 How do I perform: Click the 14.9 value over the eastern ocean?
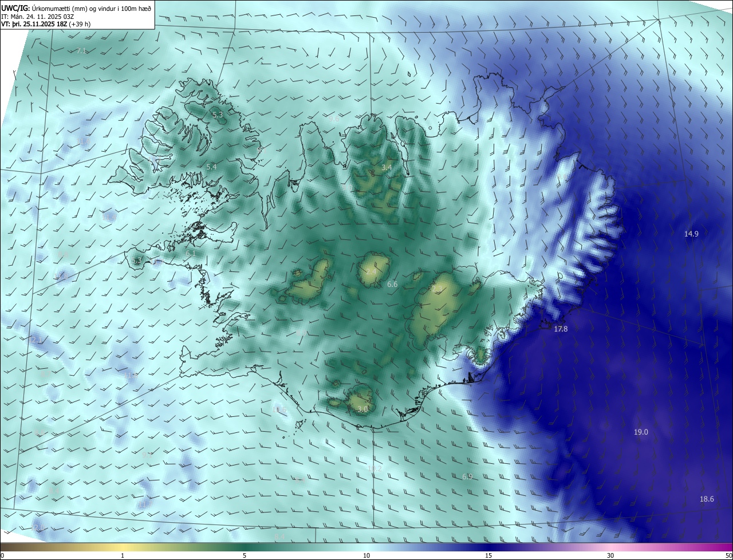[691, 234]
